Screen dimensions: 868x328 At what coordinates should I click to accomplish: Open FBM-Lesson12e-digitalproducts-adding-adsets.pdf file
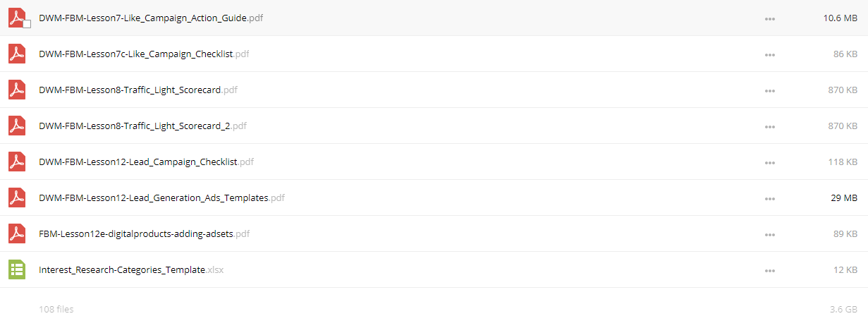144,233
